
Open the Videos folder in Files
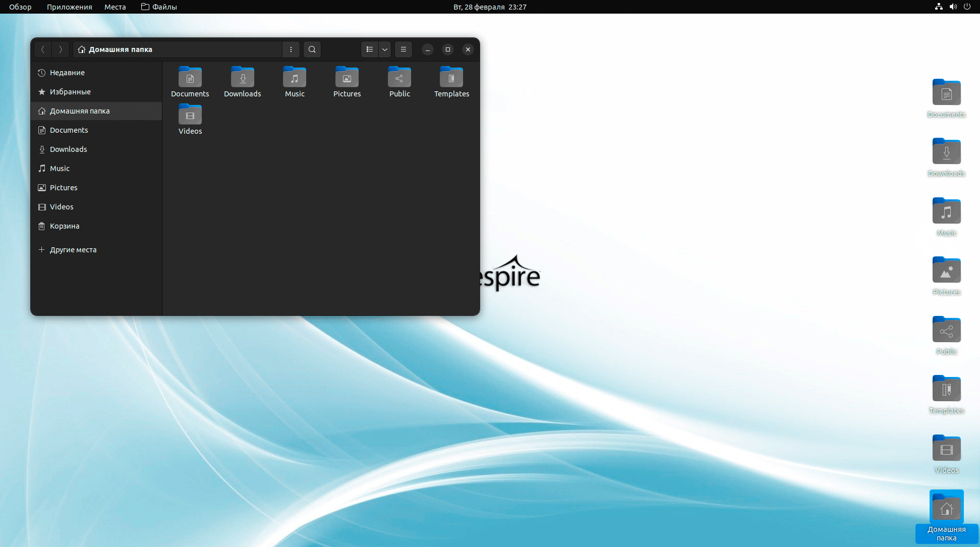(190, 120)
